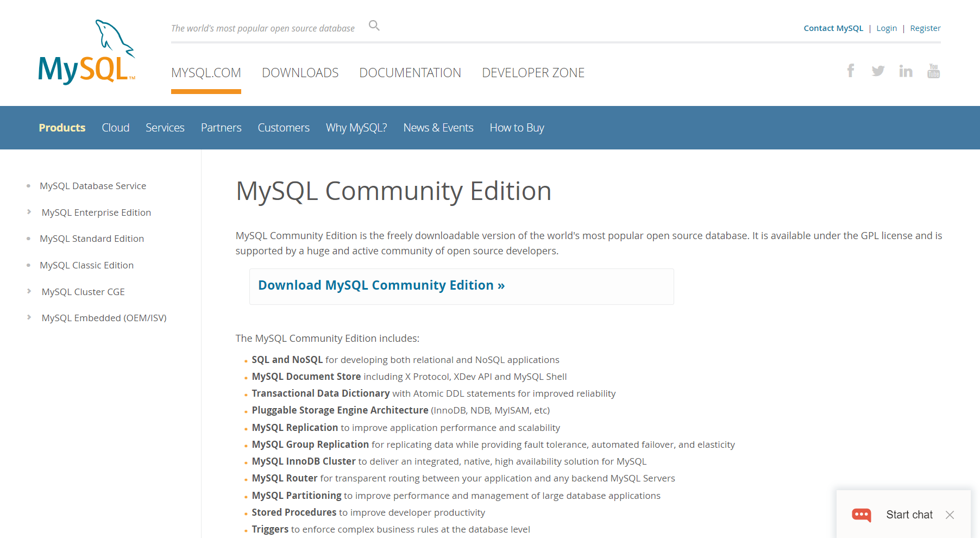Expand MySQL Enterprise Edition arrow
This screenshot has height=538, width=980.
click(29, 212)
